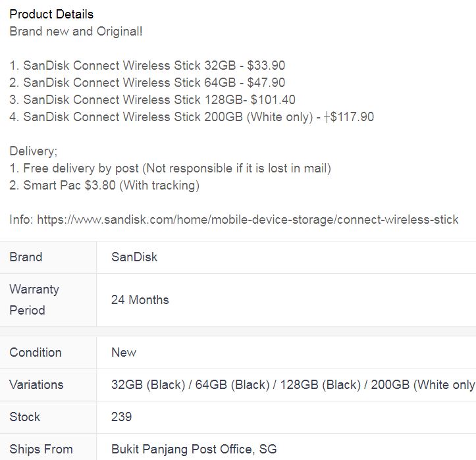Select the 32GB Wireless Stick $33.90 line
The image size is (476, 460).
(147, 66)
